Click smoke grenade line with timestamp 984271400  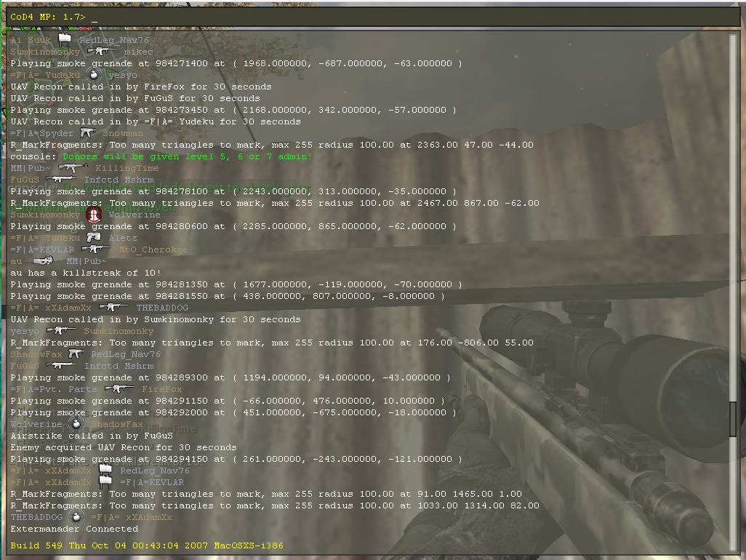[x=236, y=63]
